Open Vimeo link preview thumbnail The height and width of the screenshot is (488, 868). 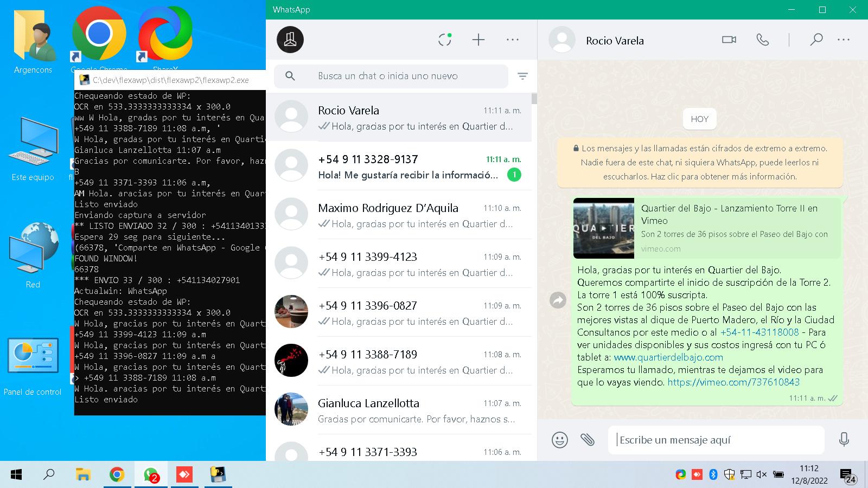click(604, 228)
